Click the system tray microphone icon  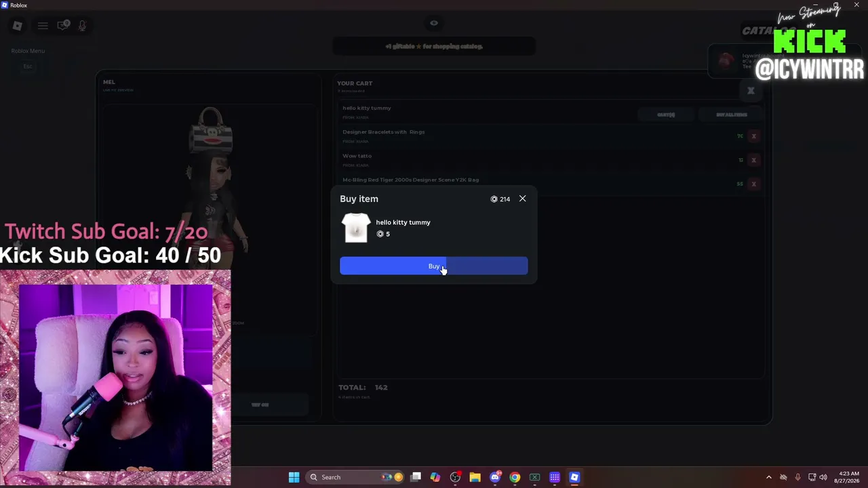click(x=797, y=477)
